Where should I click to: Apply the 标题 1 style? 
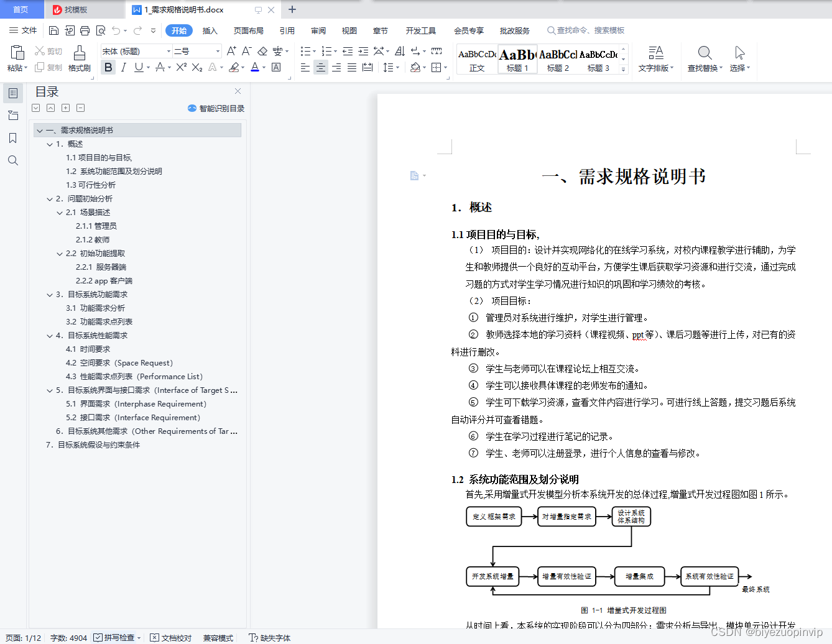pos(517,60)
